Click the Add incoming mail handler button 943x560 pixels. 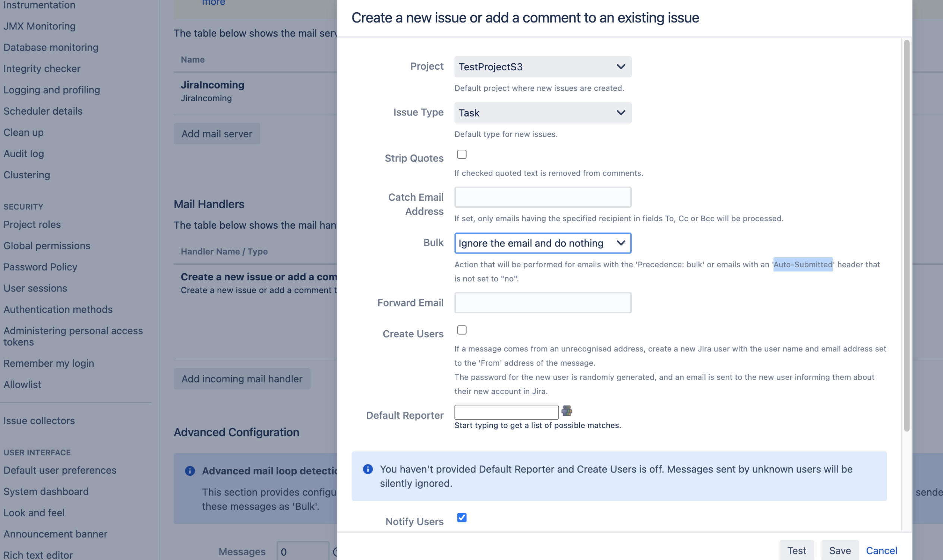(242, 378)
